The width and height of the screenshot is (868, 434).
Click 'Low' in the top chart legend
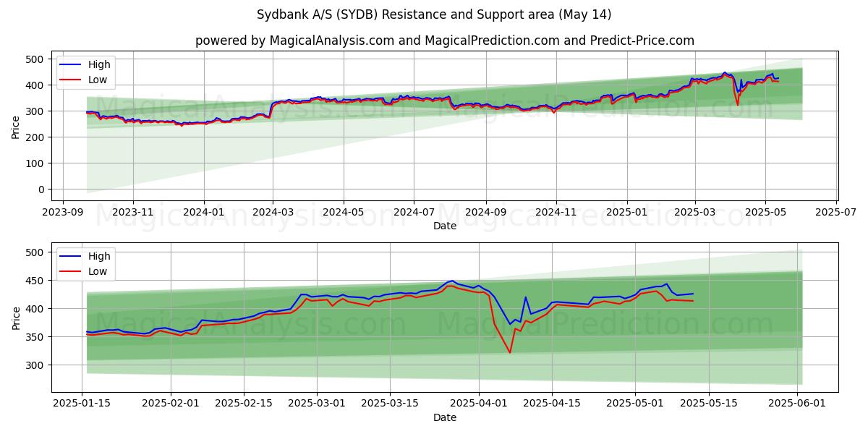coord(98,80)
